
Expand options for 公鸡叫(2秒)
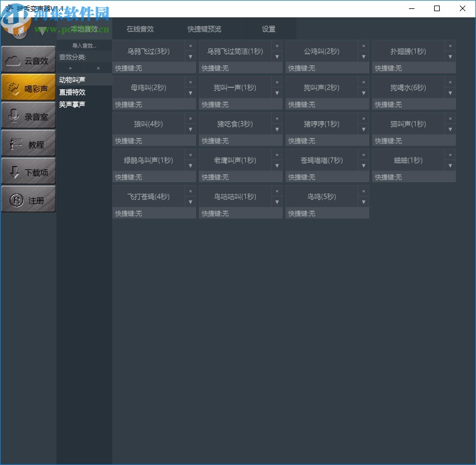363,56
